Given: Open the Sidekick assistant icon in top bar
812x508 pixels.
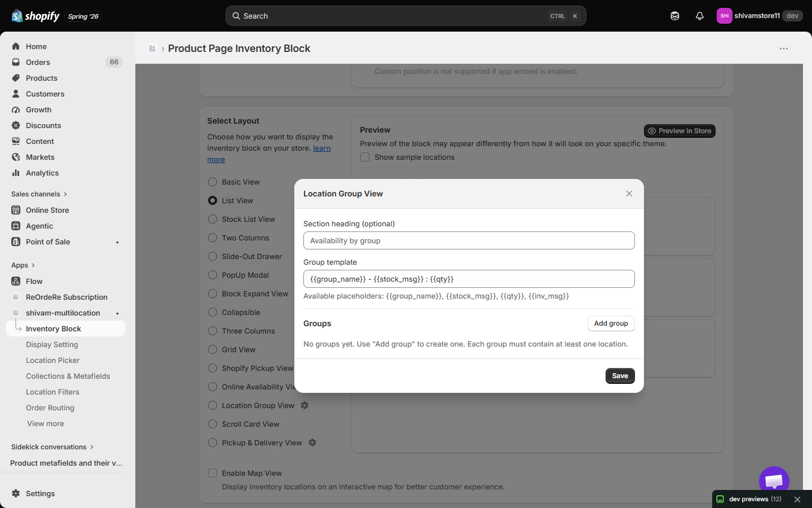Looking at the screenshot, I should point(675,16).
